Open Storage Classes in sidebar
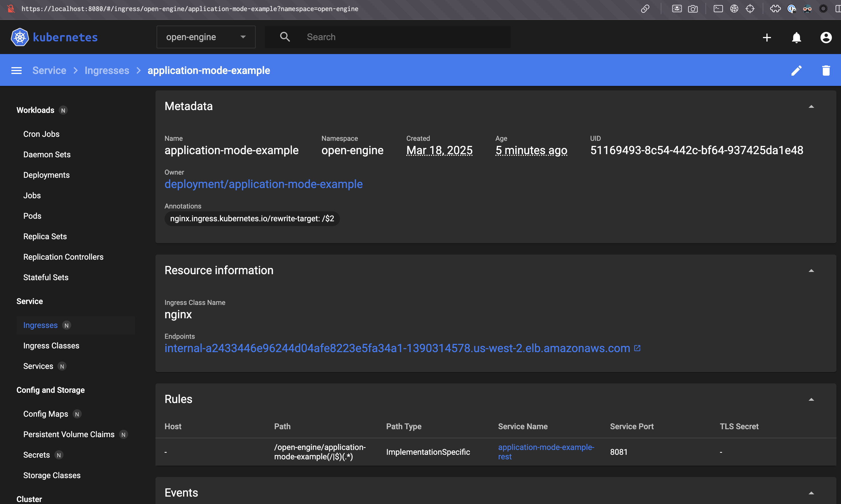This screenshot has height=504, width=841. coord(52,475)
